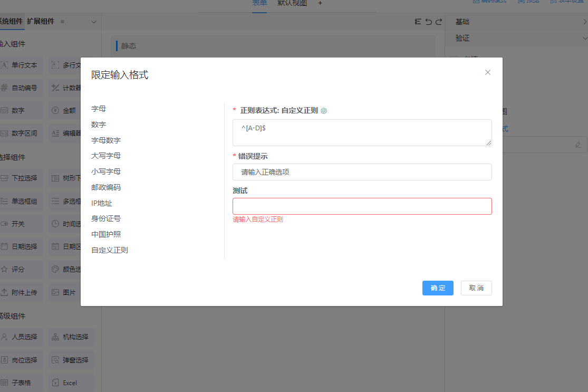Choose the 邮政编码 format option
This screenshot has height=392, width=588.
tap(106, 187)
